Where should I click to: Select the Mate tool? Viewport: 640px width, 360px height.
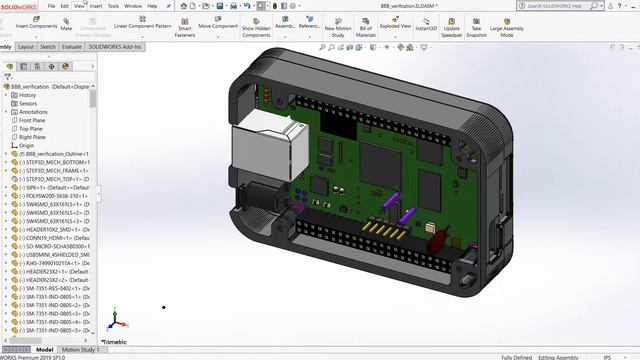click(x=66, y=24)
